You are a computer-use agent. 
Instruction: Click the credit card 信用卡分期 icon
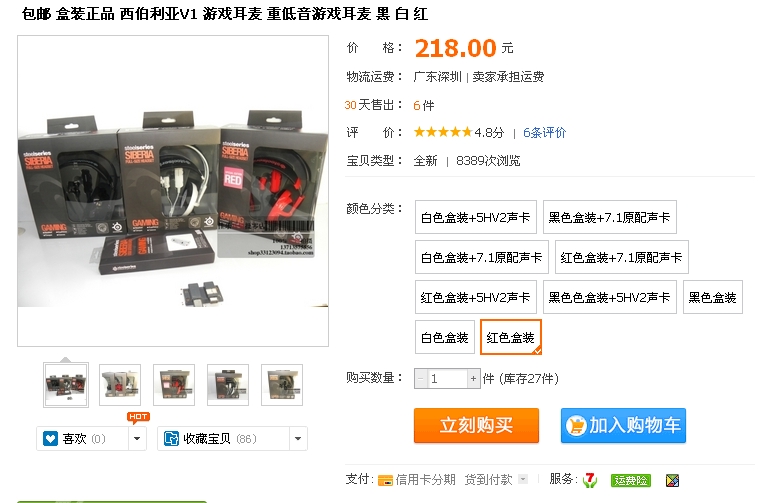tap(385, 480)
